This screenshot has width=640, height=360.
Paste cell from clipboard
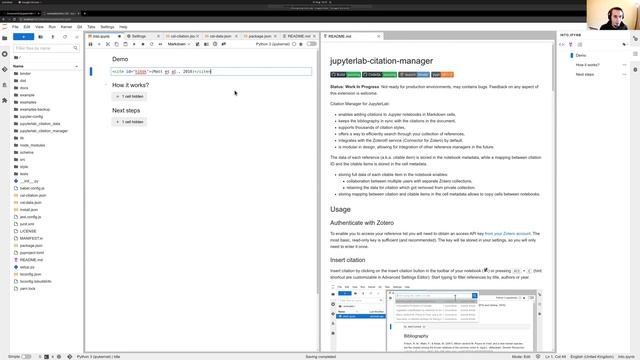[125, 44]
